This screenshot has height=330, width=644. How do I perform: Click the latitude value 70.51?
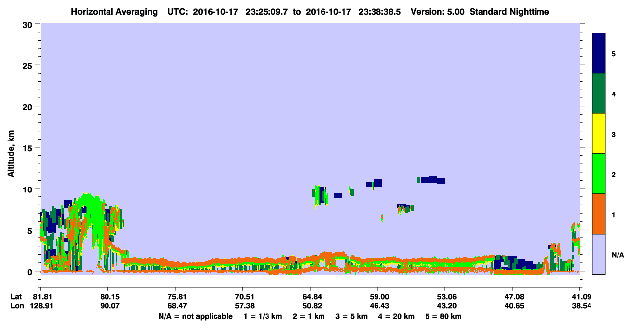[243, 297]
